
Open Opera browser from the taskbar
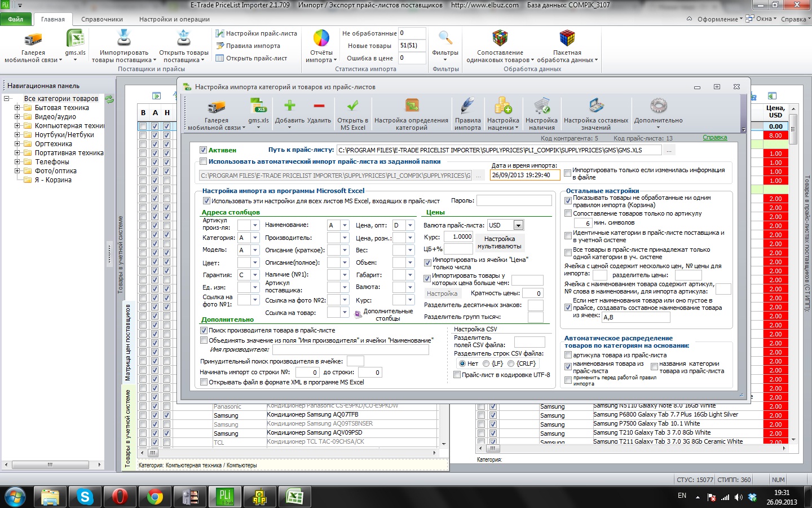(x=120, y=497)
